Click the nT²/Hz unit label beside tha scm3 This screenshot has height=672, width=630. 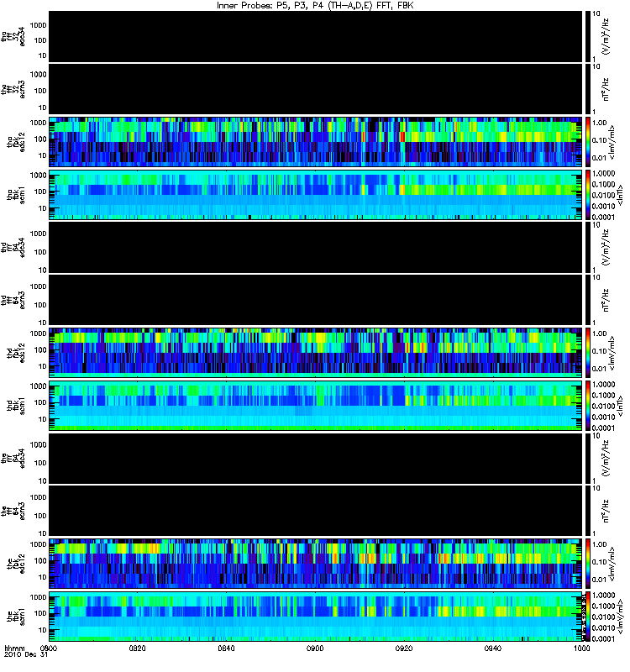(x=606, y=89)
